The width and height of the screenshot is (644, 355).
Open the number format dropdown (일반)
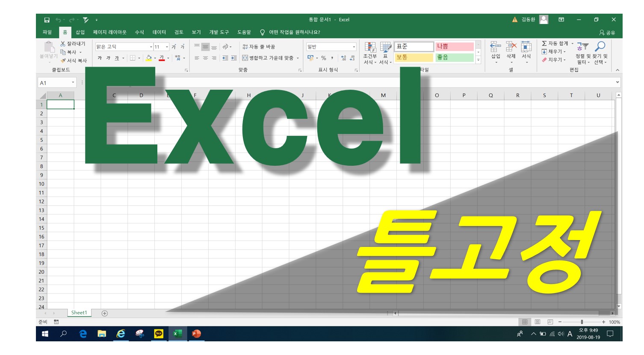[x=354, y=47]
